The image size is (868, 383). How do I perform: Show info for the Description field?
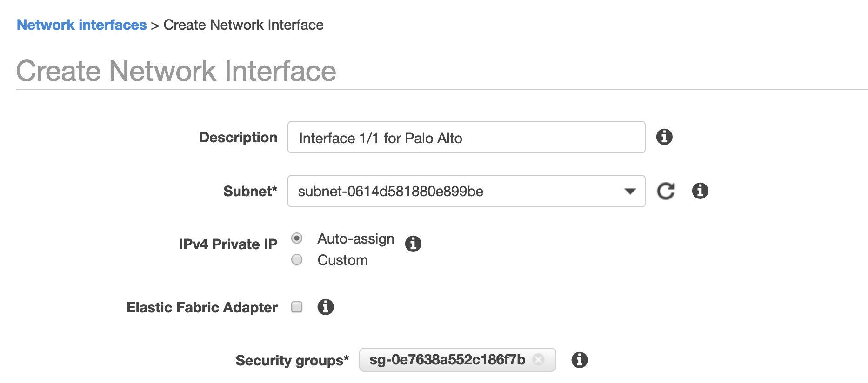click(664, 137)
